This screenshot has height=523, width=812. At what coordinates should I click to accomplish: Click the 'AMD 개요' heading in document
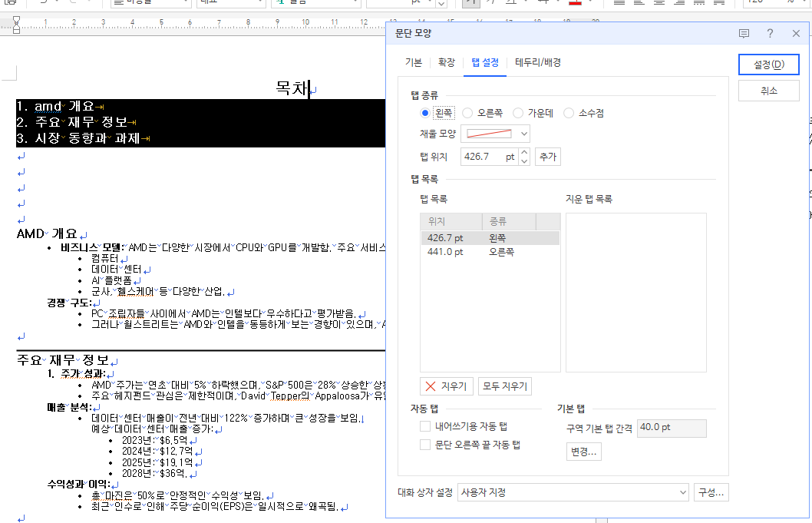click(x=47, y=233)
